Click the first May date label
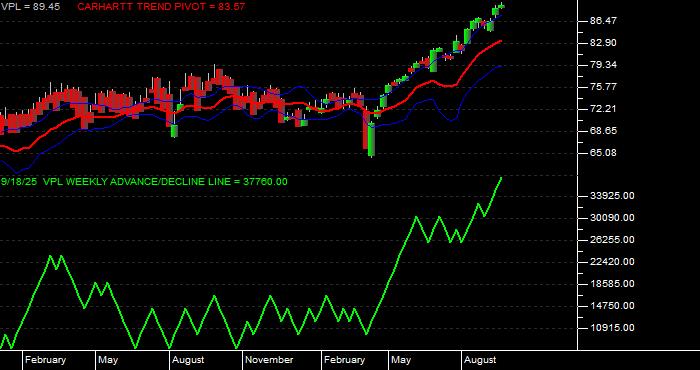The image size is (700, 370). [108, 360]
